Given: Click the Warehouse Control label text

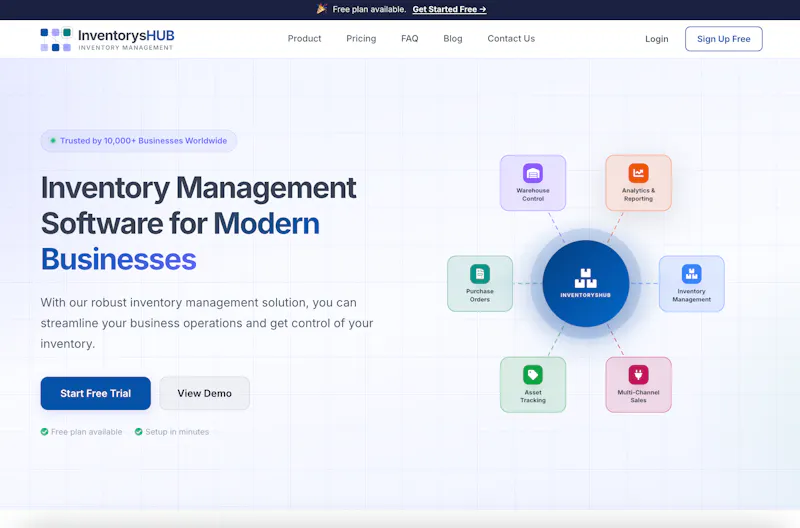Looking at the screenshot, I should [x=533, y=194].
